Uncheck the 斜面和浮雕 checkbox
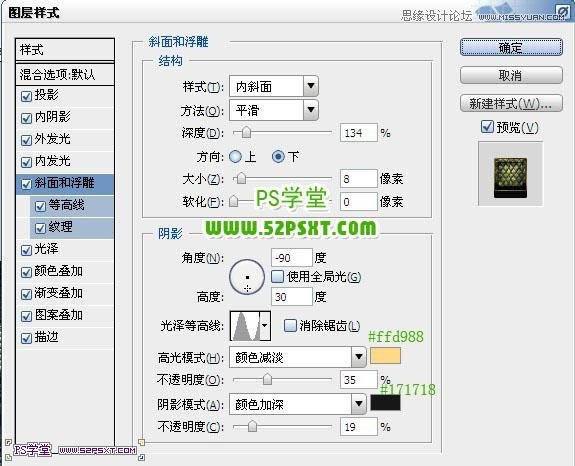The width and height of the screenshot is (575, 466). tap(26, 184)
